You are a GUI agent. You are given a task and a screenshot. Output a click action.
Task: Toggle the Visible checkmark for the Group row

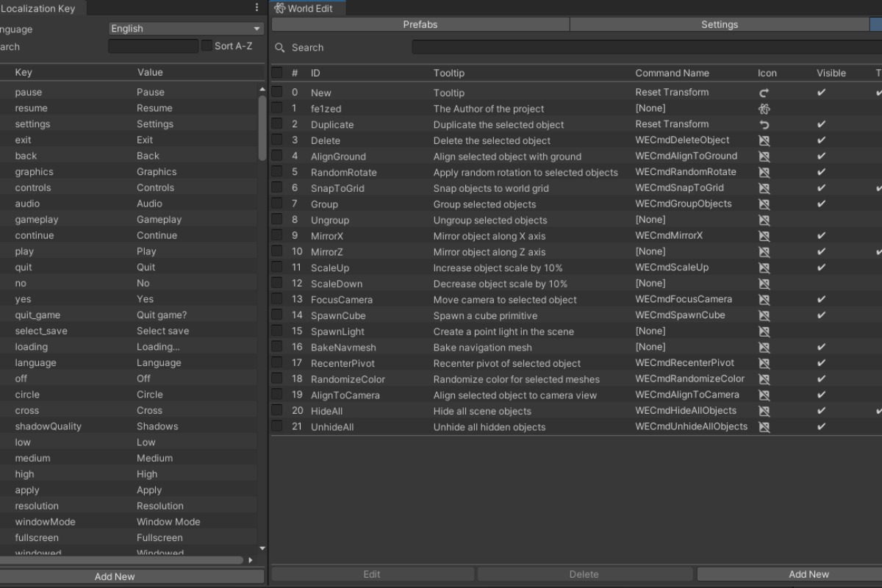(x=821, y=204)
